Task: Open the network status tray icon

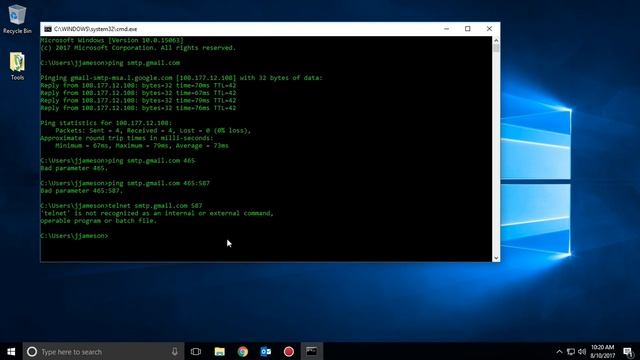Action: [571, 351]
